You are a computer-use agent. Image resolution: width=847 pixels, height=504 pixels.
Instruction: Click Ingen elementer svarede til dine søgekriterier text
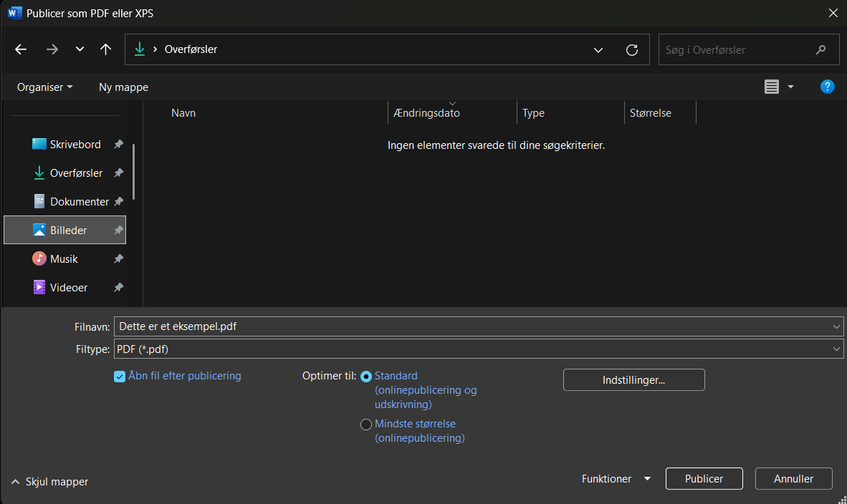pos(496,145)
